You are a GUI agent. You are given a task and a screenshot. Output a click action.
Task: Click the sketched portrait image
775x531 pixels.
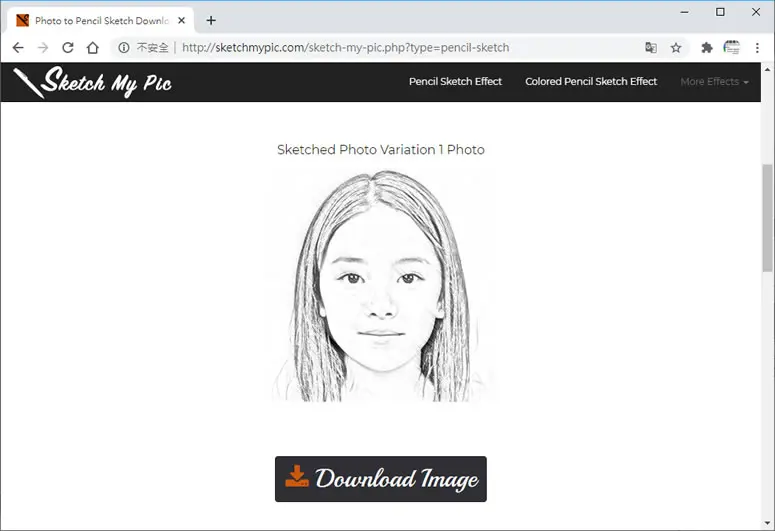381,286
